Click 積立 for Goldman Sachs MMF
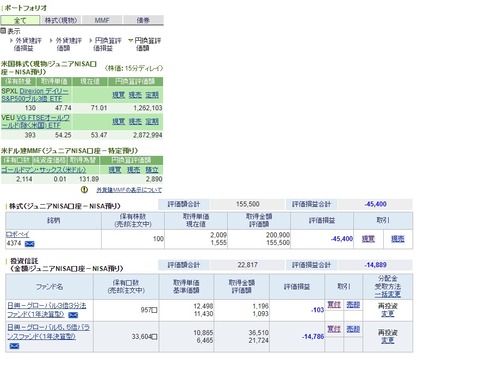 pyautogui.click(x=152, y=170)
